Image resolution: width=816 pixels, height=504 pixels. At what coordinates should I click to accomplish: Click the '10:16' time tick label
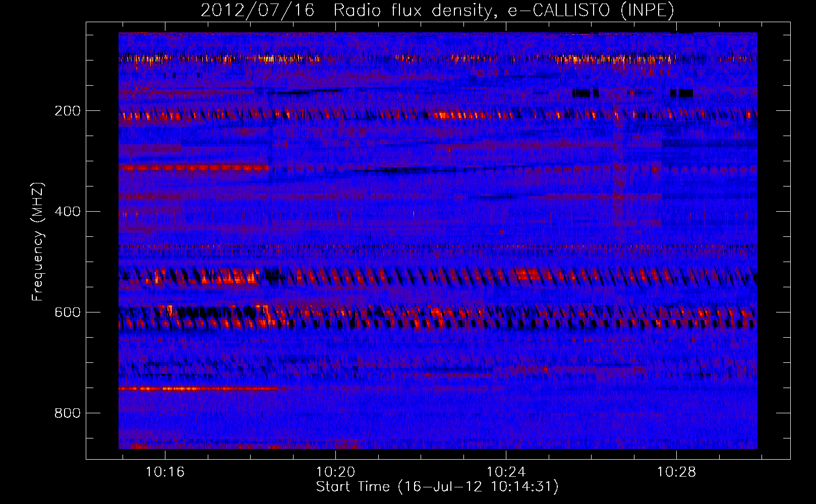[x=165, y=472]
